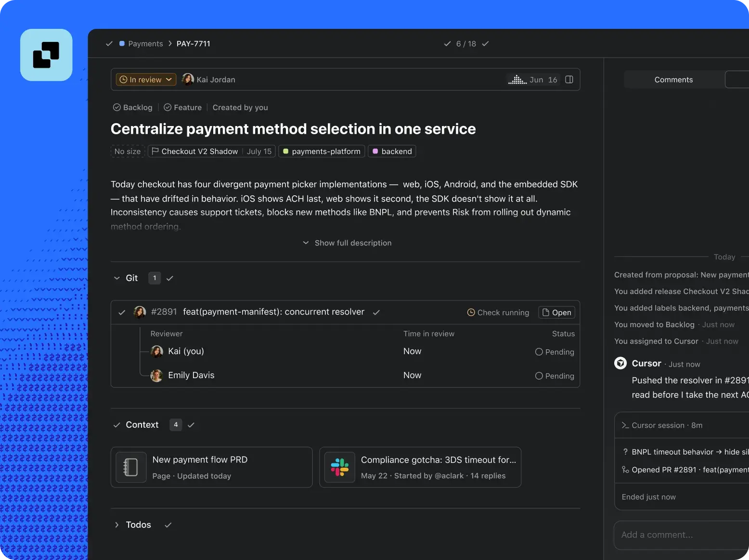Screen dimensions: 749x560
Task: Click the Slack logo icon
Action: (340, 467)
